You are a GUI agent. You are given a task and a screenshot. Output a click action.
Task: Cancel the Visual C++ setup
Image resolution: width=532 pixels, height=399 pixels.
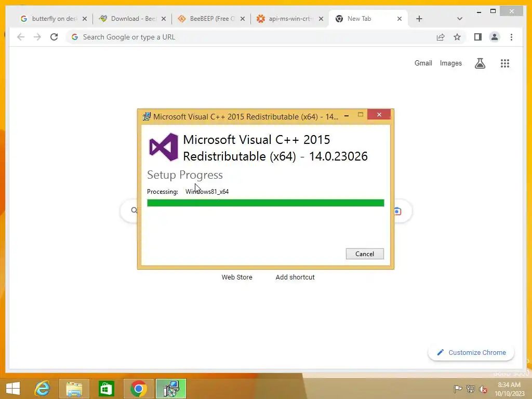point(365,254)
